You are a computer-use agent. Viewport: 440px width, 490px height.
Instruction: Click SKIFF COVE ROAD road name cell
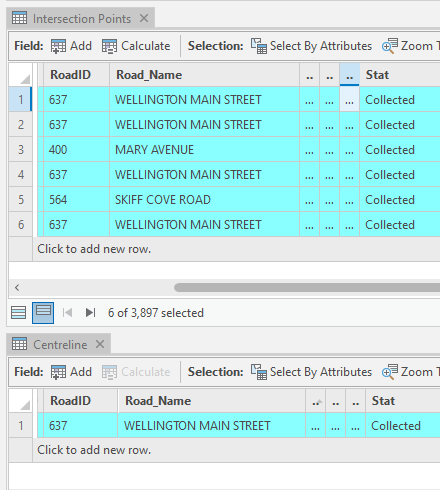[205, 199]
